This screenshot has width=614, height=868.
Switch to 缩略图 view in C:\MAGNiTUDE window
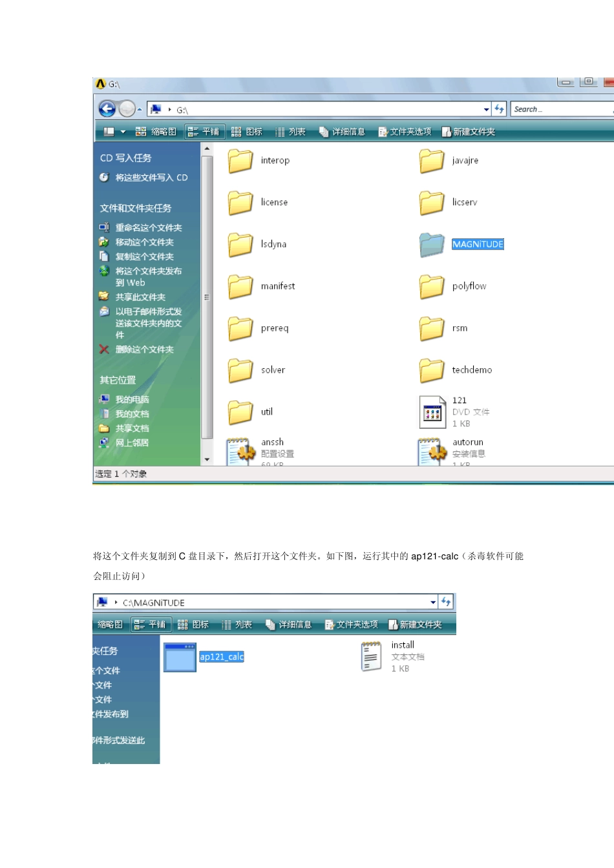click(110, 625)
